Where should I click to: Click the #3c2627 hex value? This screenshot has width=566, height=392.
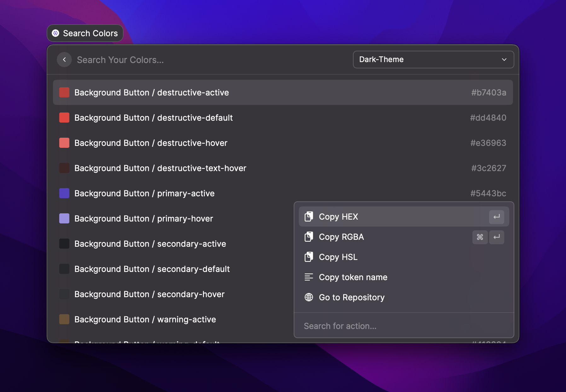click(x=488, y=168)
